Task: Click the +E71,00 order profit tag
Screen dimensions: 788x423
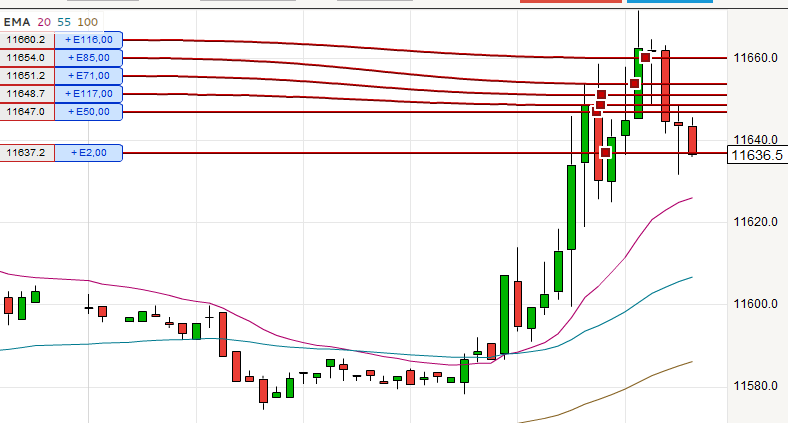Action: click(88, 76)
